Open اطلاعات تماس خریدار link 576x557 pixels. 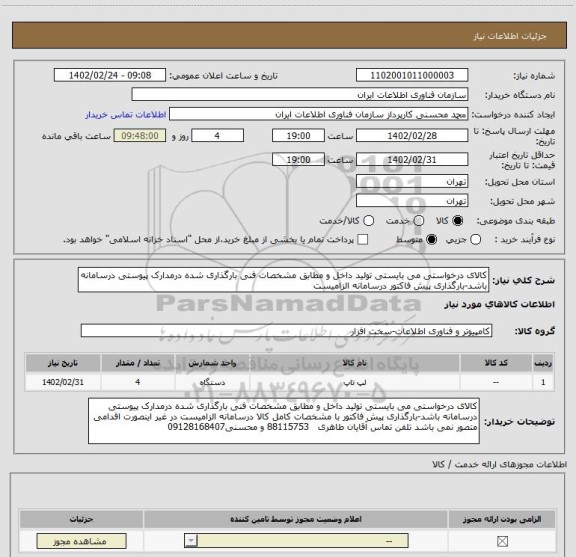tap(126, 115)
